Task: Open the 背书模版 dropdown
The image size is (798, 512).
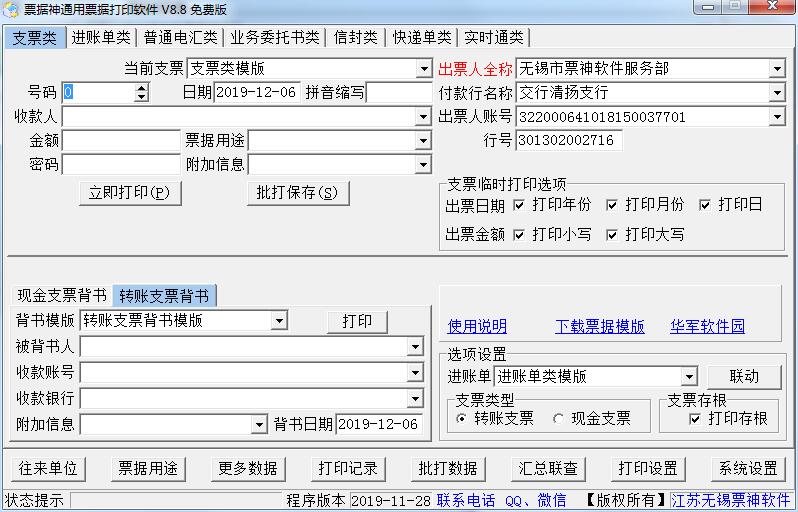Action: point(279,321)
